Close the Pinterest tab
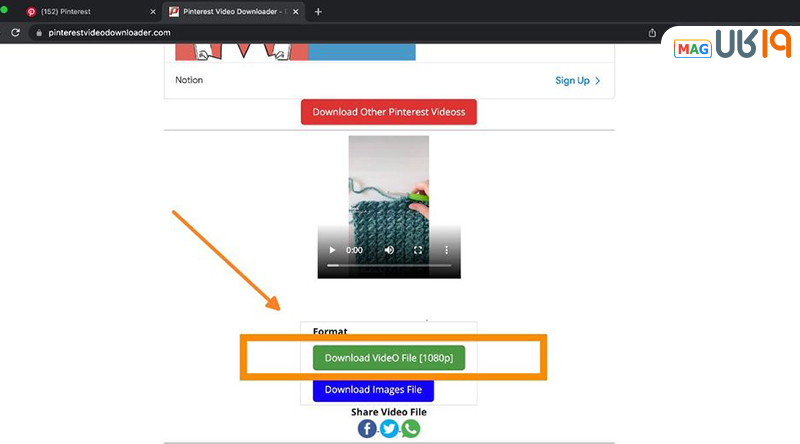Image resolution: width=800 pixels, height=444 pixels. pos(152,12)
